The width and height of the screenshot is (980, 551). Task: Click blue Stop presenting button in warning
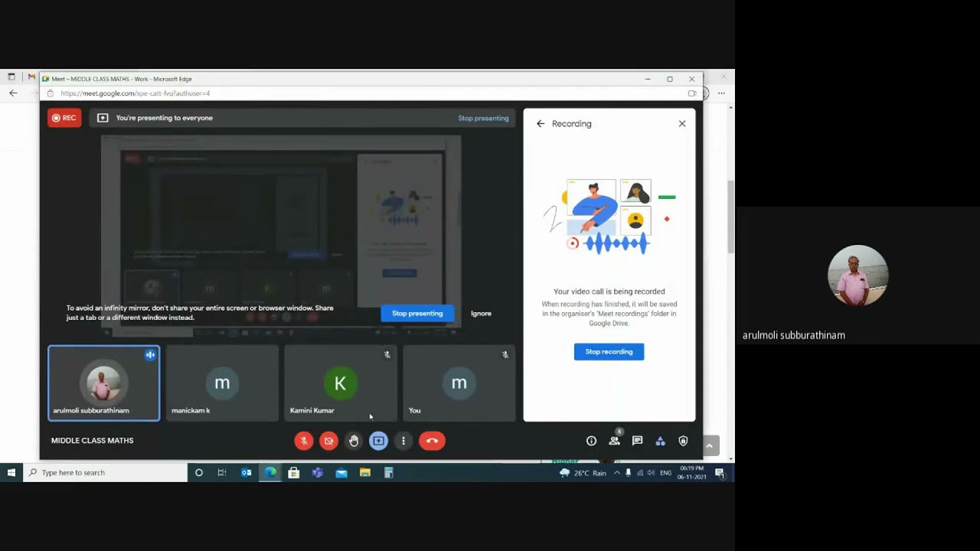pyautogui.click(x=417, y=313)
